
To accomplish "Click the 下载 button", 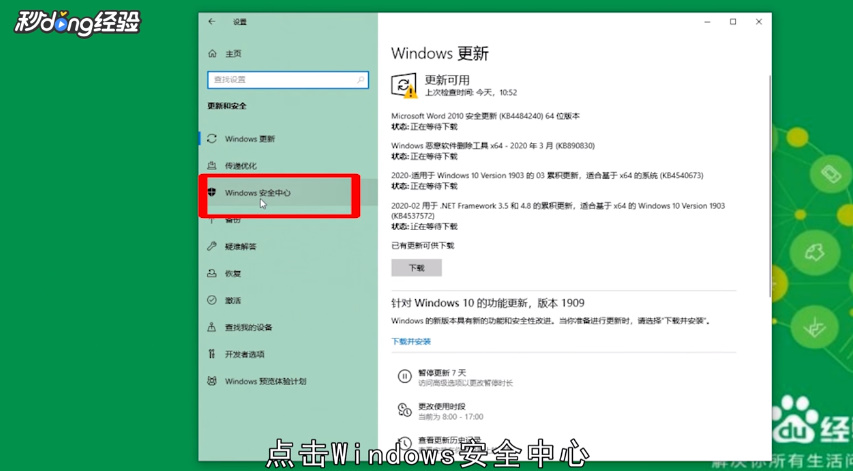I will (x=417, y=268).
